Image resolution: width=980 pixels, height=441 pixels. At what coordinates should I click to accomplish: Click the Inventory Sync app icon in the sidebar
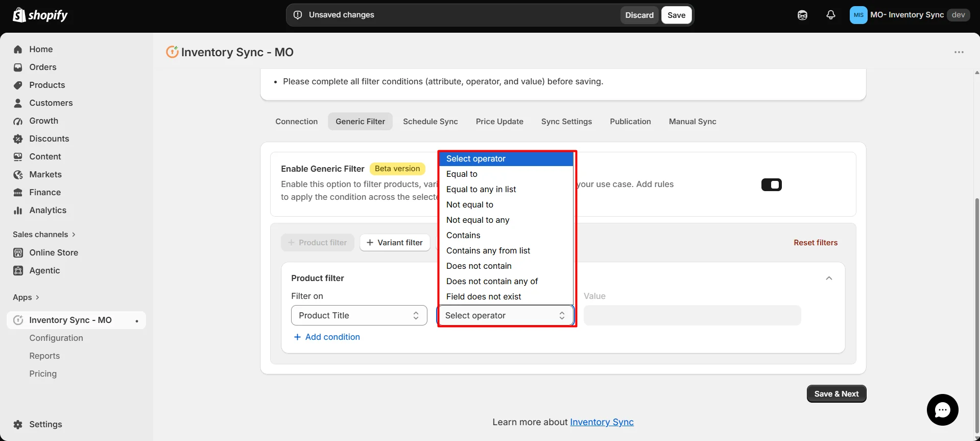point(18,320)
